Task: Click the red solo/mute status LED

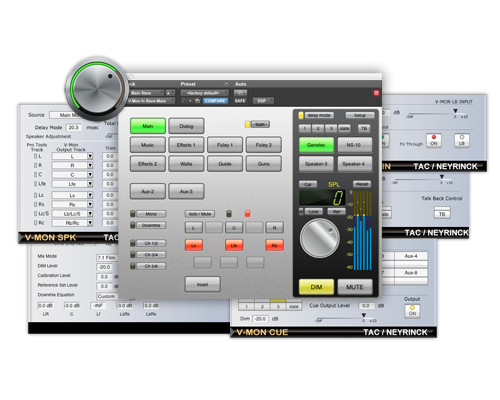Action: tap(247, 214)
